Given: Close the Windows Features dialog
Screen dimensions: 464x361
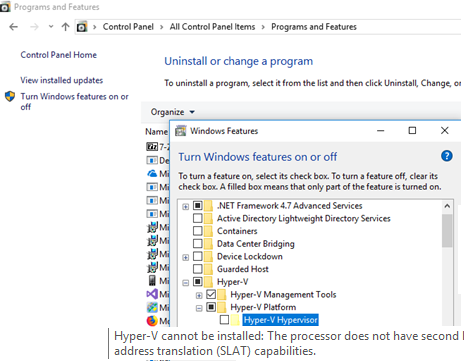Looking at the screenshot, I should coord(445,131).
